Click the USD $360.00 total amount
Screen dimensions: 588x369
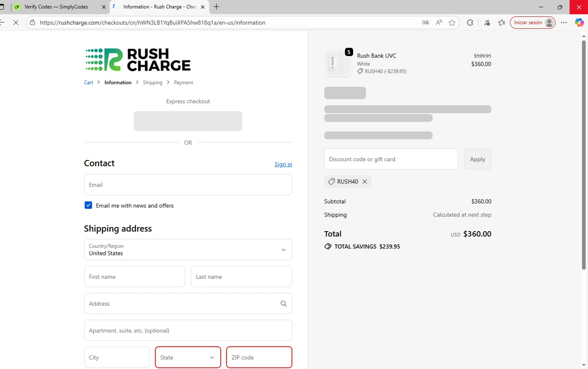(471, 234)
